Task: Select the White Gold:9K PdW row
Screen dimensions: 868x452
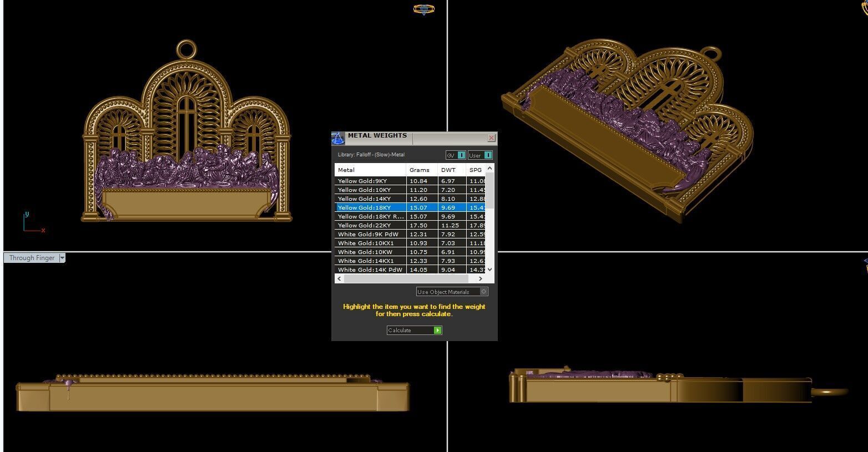Action: click(x=410, y=234)
